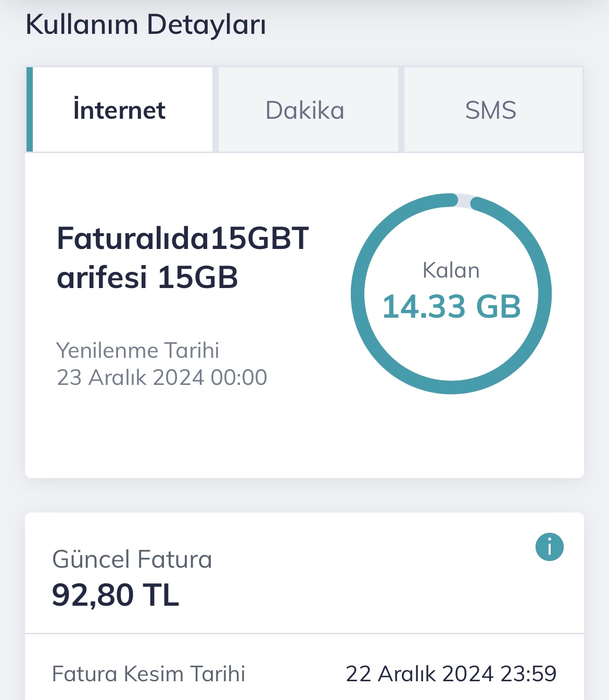
Task: Open the Güncel Fatura info icon
Action: [550, 547]
